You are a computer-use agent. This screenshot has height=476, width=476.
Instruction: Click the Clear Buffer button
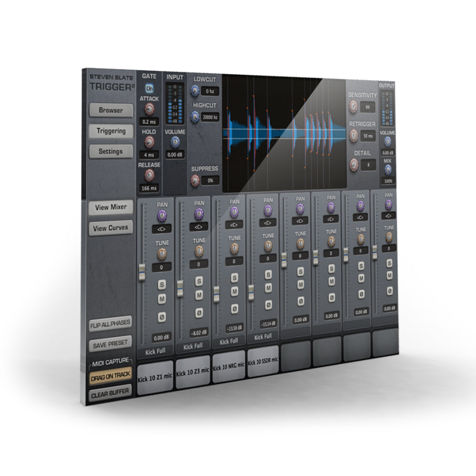(x=110, y=394)
